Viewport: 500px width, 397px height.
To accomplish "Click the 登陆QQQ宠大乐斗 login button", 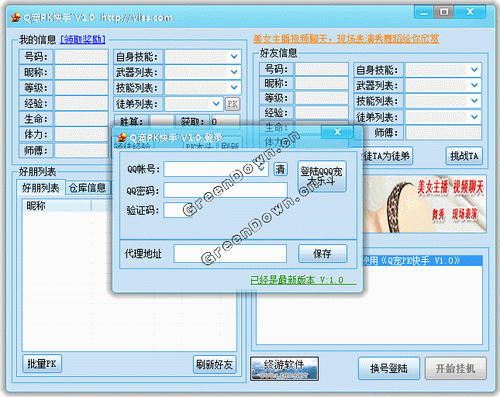I will click(x=322, y=176).
